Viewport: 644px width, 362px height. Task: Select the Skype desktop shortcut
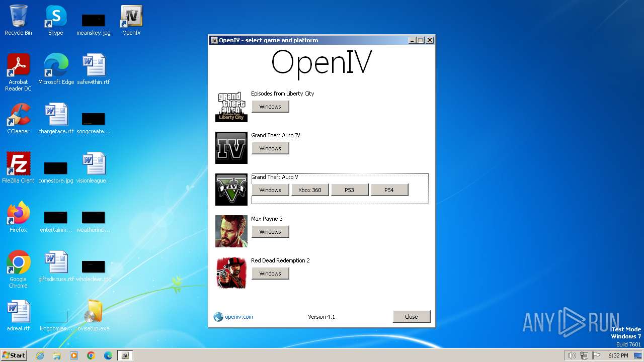click(56, 20)
